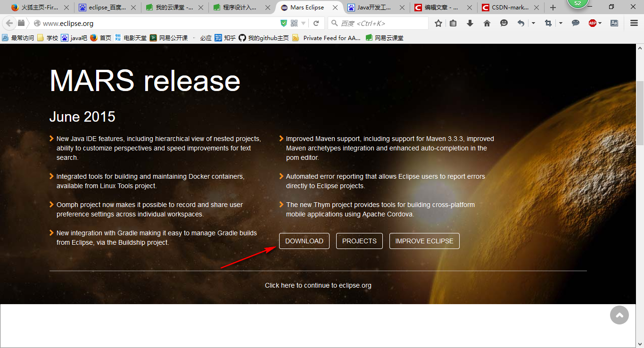Expand the dropdown next to undo arrow

coord(533,23)
